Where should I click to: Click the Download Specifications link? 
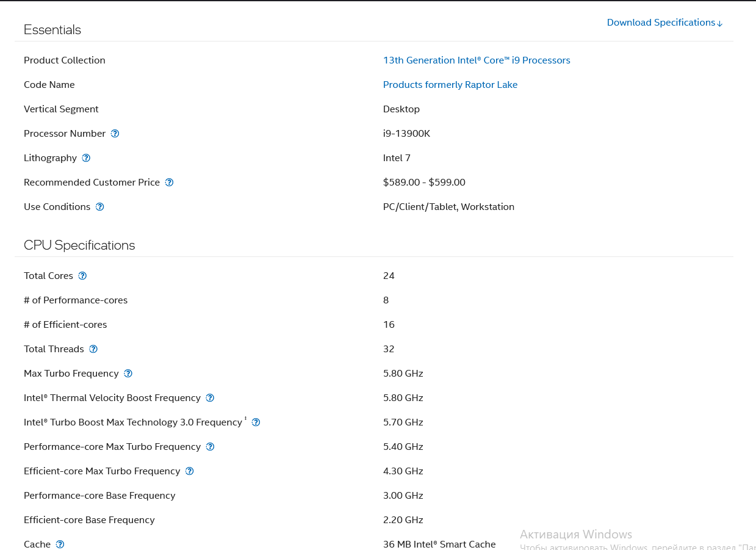point(664,23)
